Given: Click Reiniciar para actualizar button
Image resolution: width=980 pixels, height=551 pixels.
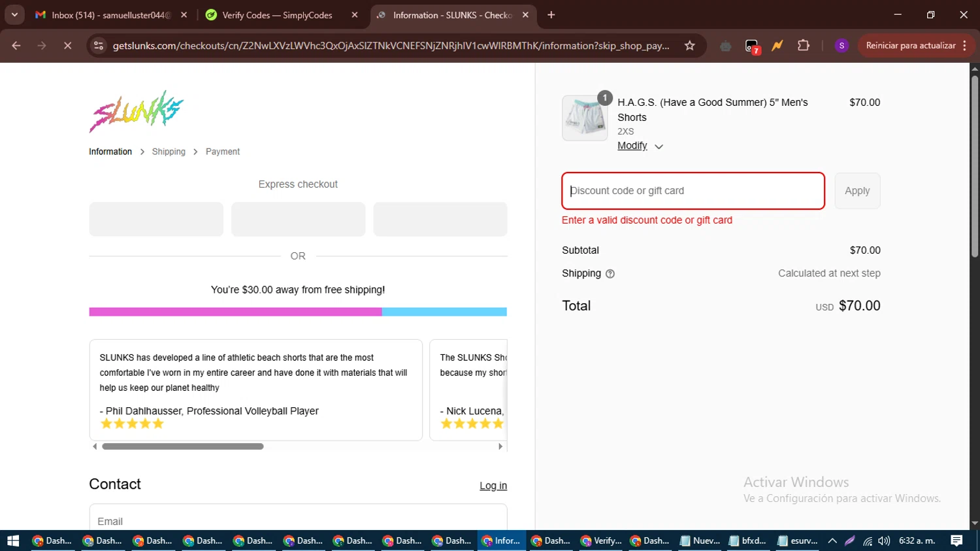Looking at the screenshot, I should point(910,46).
